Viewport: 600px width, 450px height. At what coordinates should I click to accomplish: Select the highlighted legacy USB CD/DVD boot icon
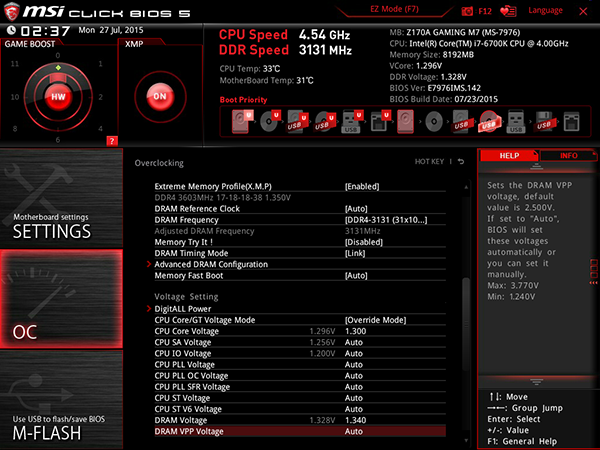point(489,122)
